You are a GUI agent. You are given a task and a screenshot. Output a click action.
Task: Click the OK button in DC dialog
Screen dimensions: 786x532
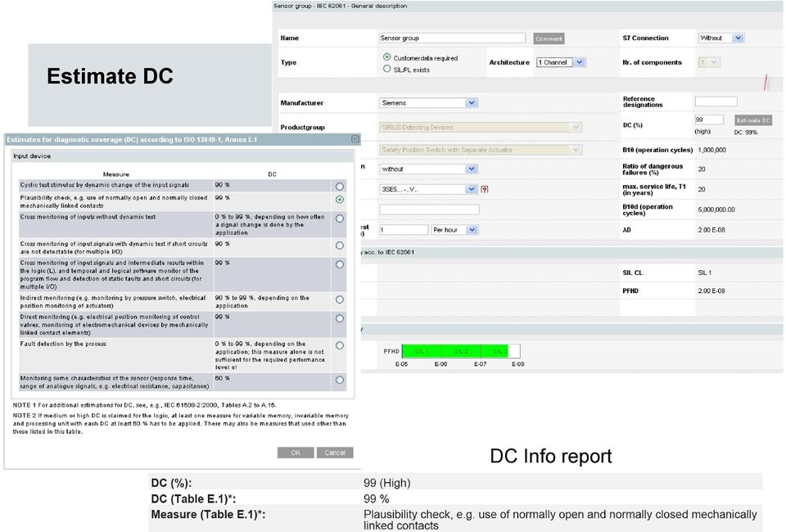click(x=296, y=453)
